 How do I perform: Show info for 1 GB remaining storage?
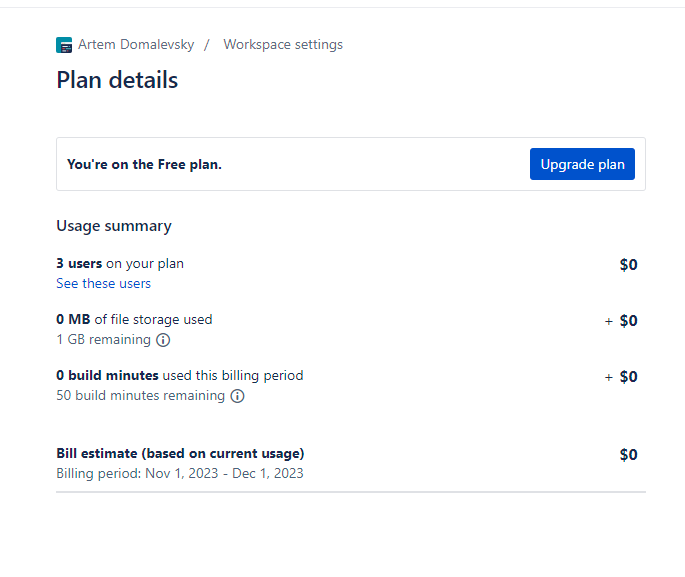pos(163,340)
